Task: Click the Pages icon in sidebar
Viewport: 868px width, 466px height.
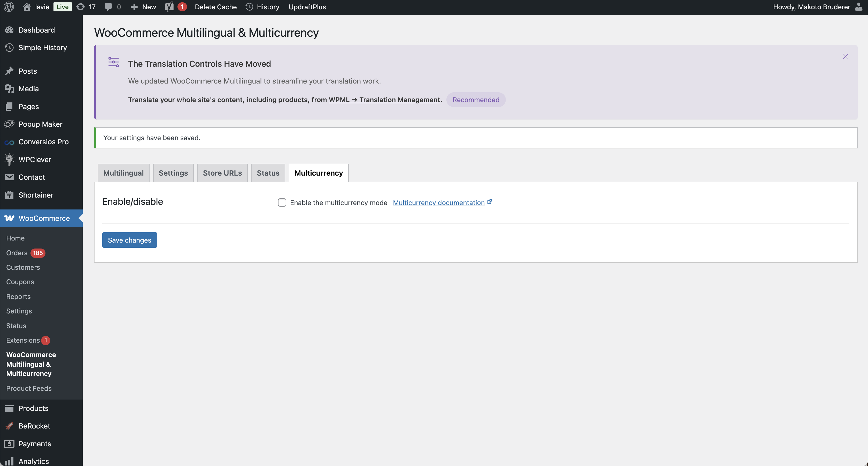Action: (10, 107)
